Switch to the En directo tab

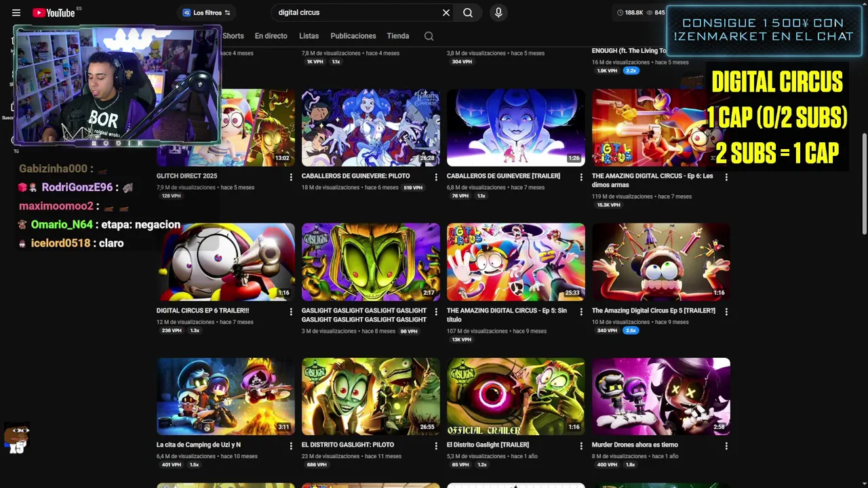(271, 36)
